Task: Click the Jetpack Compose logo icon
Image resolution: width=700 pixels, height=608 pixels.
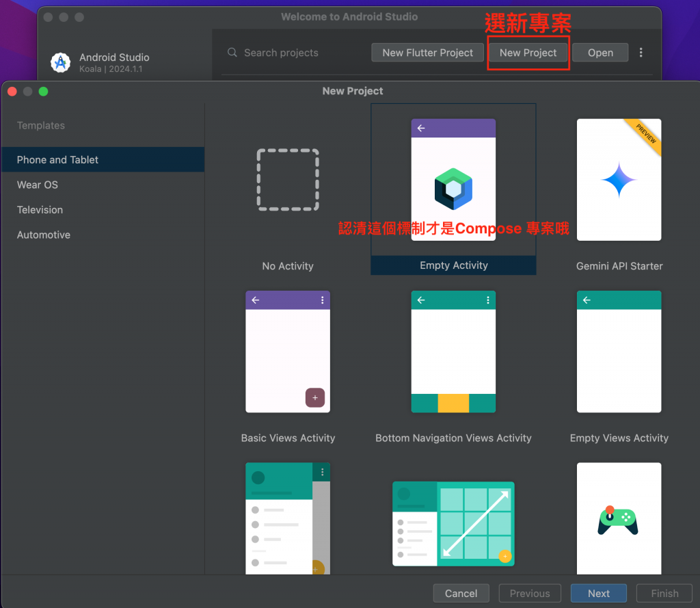Action: click(453, 189)
